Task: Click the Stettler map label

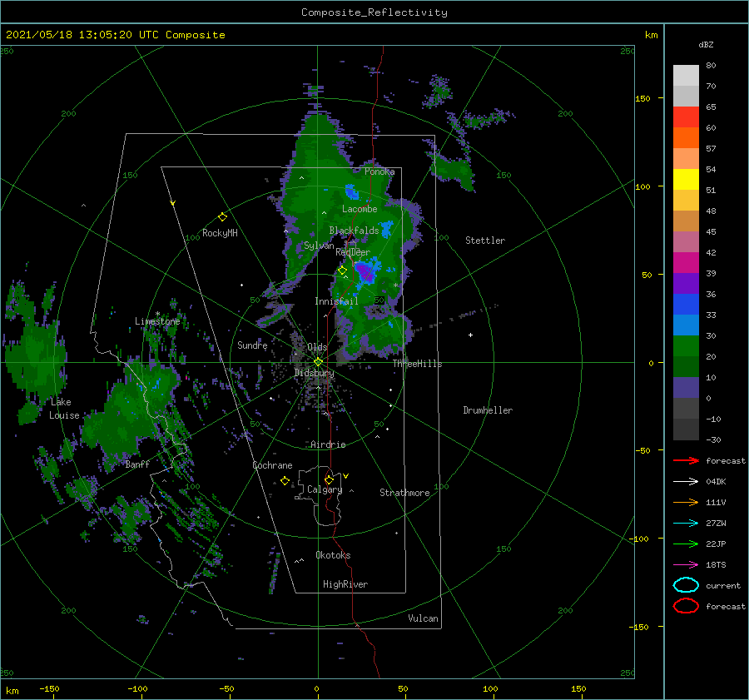Action: (x=485, y=241)
